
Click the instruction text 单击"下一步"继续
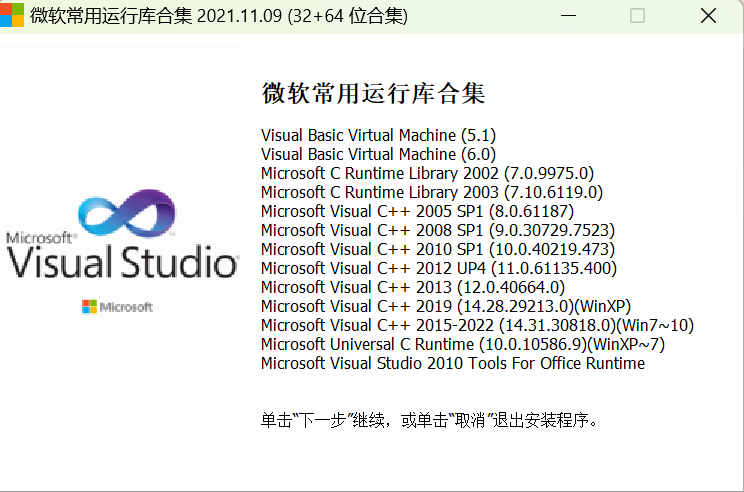323,420
